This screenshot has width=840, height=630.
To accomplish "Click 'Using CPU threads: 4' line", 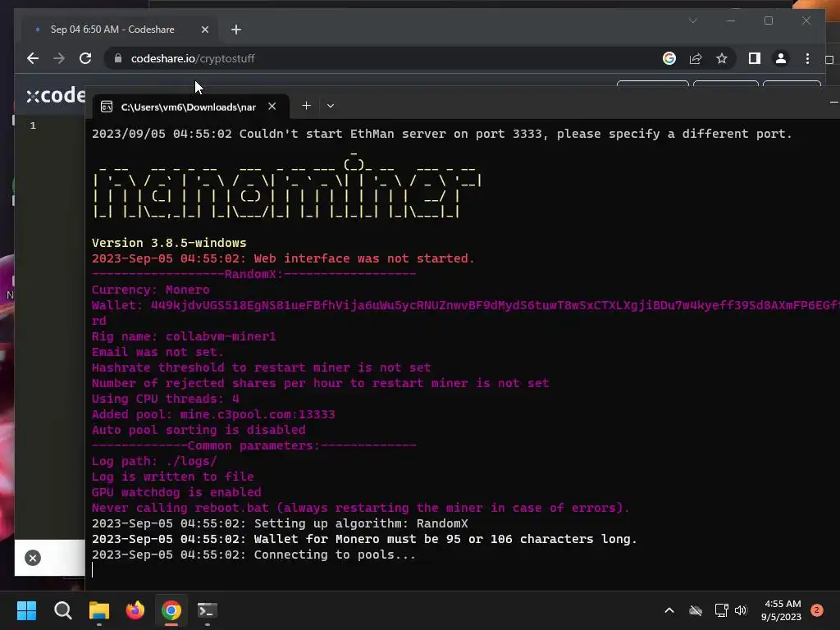I will coord(165,399).
